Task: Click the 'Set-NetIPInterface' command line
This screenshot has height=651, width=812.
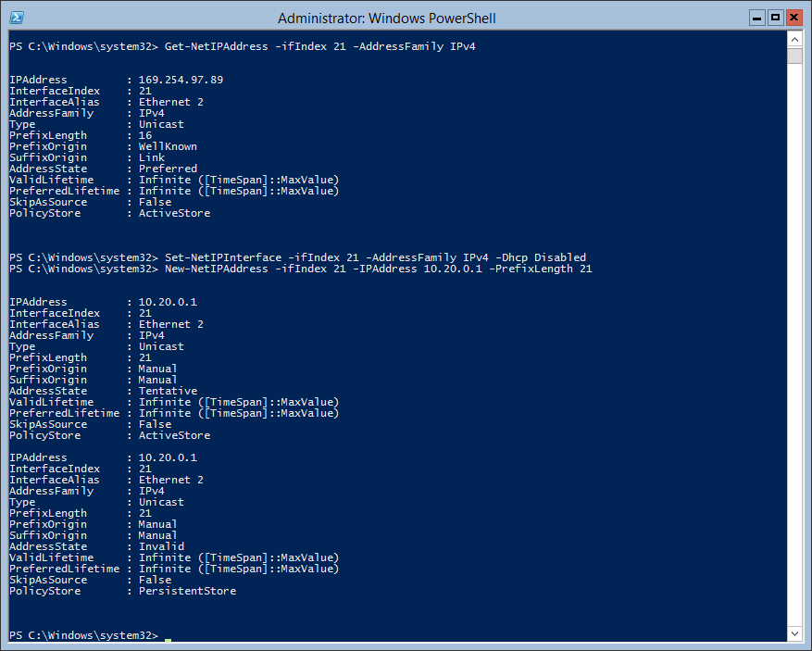Action: [298, 257]
